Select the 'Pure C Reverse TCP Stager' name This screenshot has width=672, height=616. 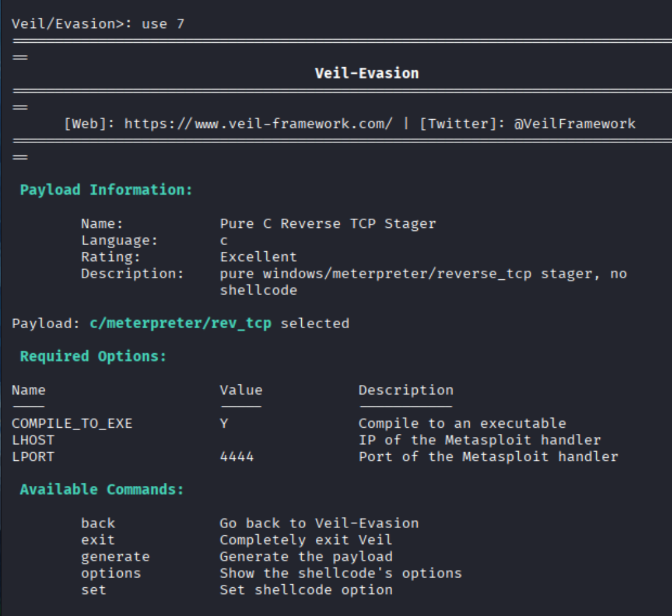click(x=327, y=224)
